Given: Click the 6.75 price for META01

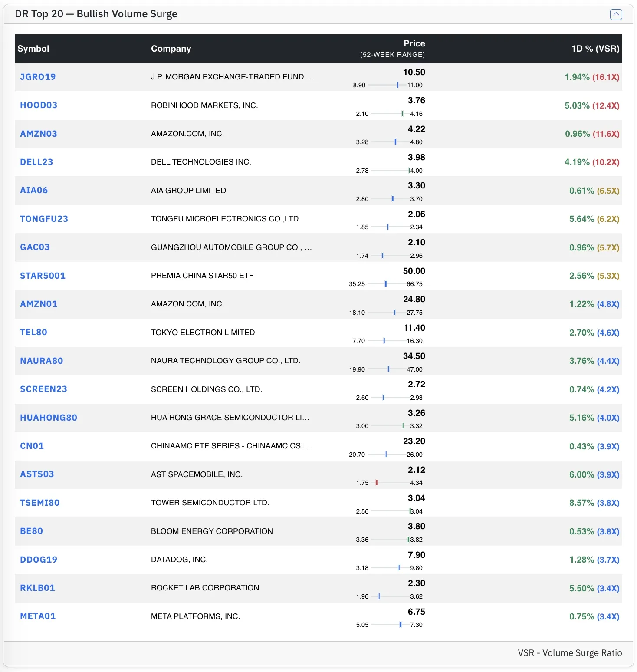Looking at the screenshot, I should pyautogui.click(x=416, y=612).
